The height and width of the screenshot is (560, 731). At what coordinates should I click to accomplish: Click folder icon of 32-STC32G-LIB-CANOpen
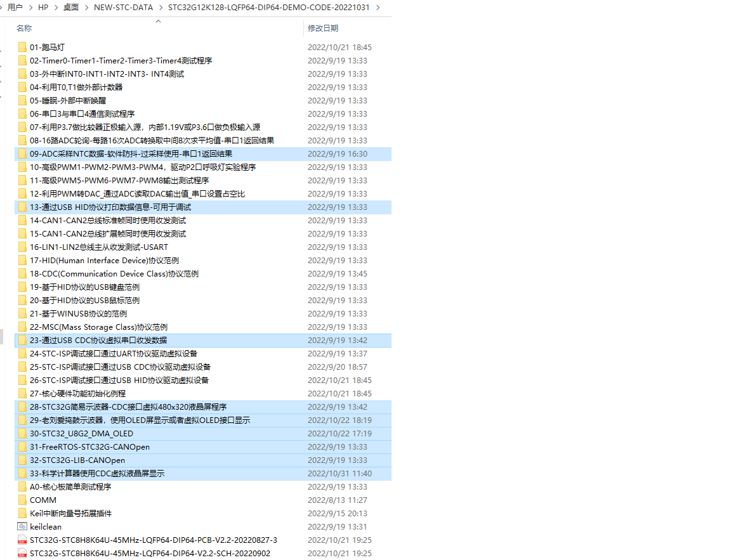point(22,460)
